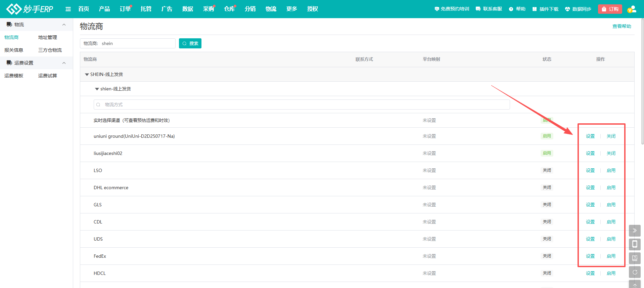Collapse the shien-线上发货 sub-group
This screenshot has height=288, width=644.
click(97, 89)
